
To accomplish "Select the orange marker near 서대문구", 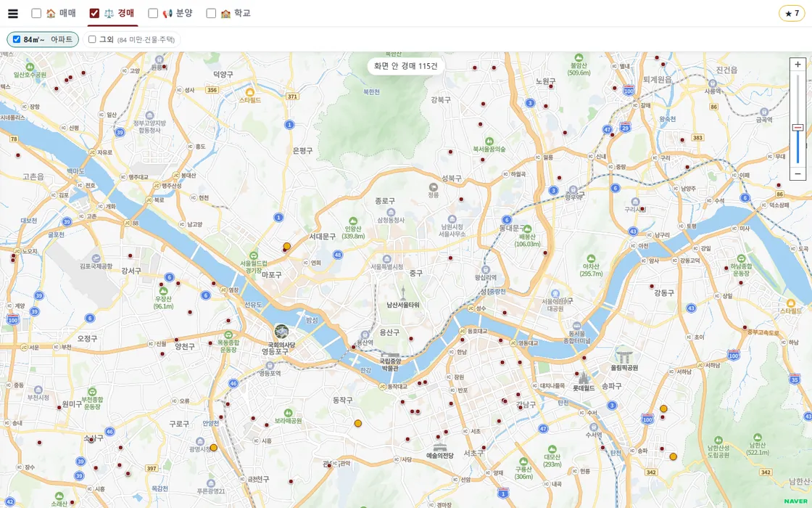I will [287, 246].
